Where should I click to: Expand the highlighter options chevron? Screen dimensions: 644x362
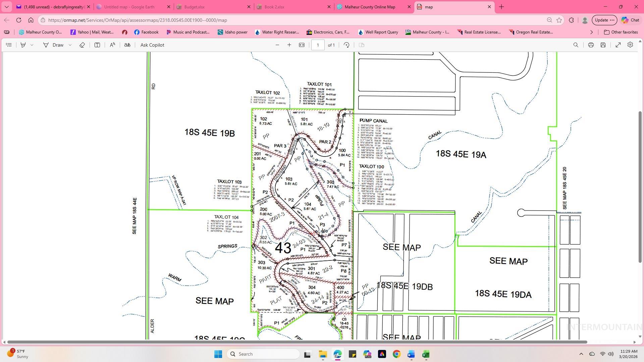pyautogui.click(x=32, y=45)
